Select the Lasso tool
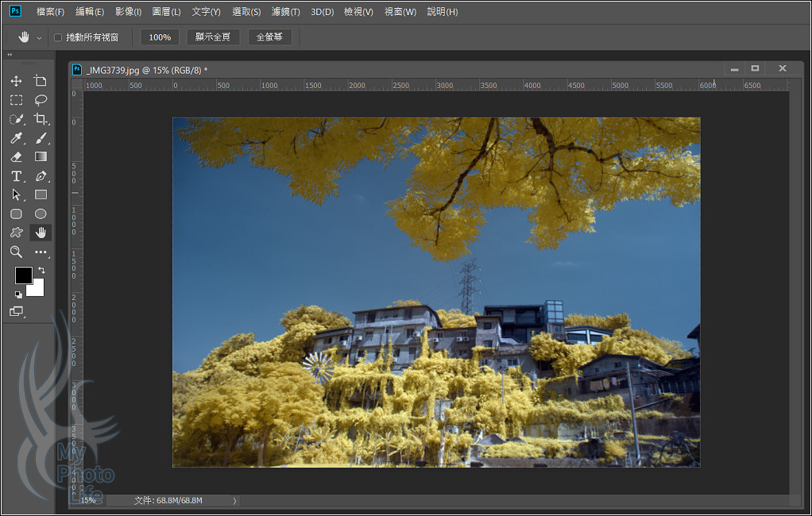 click(41, 100)
